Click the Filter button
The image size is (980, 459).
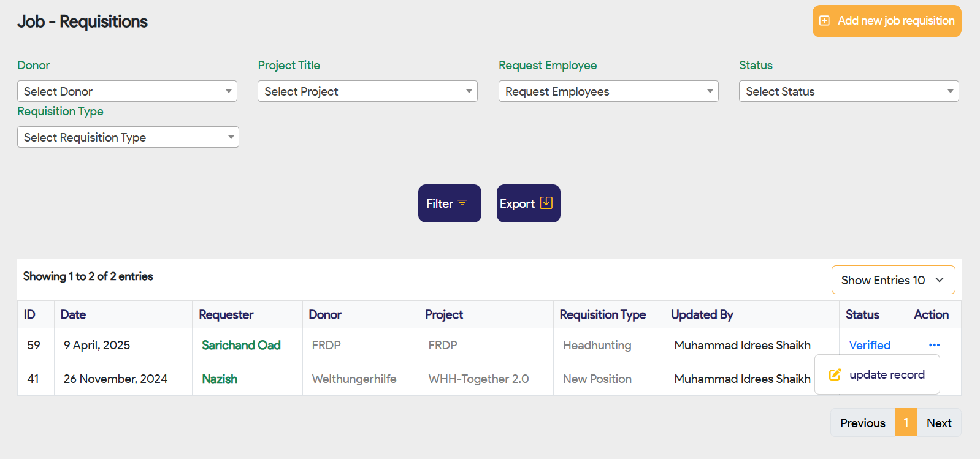pyautogui.click(x=449, y=203)
